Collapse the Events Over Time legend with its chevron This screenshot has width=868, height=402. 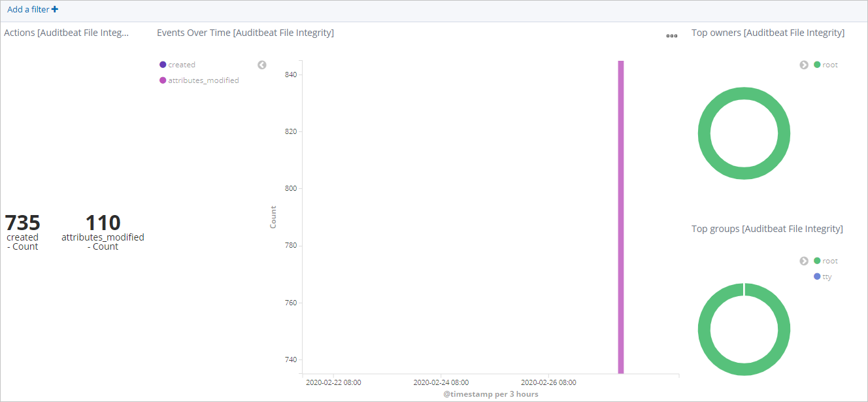click(261, 64)
